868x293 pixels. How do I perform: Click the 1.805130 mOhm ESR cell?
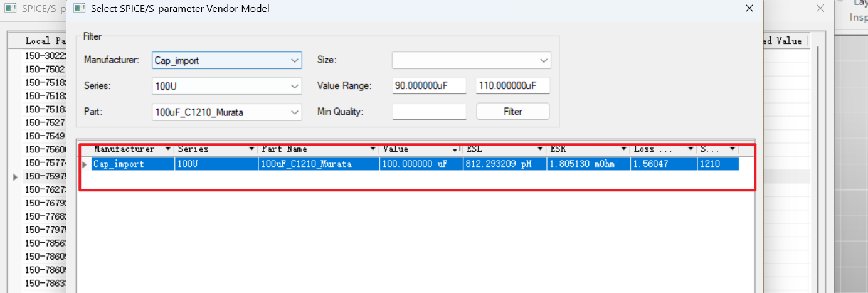588,164
